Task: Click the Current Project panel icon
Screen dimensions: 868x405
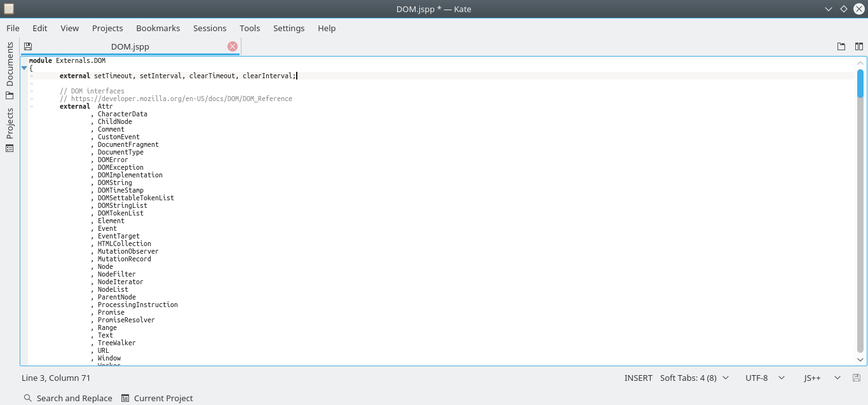Action: tap(125, 398)
